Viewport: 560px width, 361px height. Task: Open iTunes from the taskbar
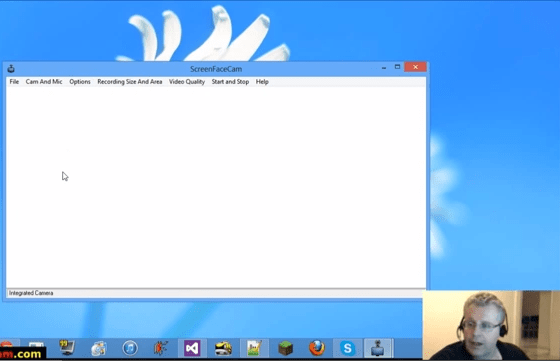click(130, 348)
